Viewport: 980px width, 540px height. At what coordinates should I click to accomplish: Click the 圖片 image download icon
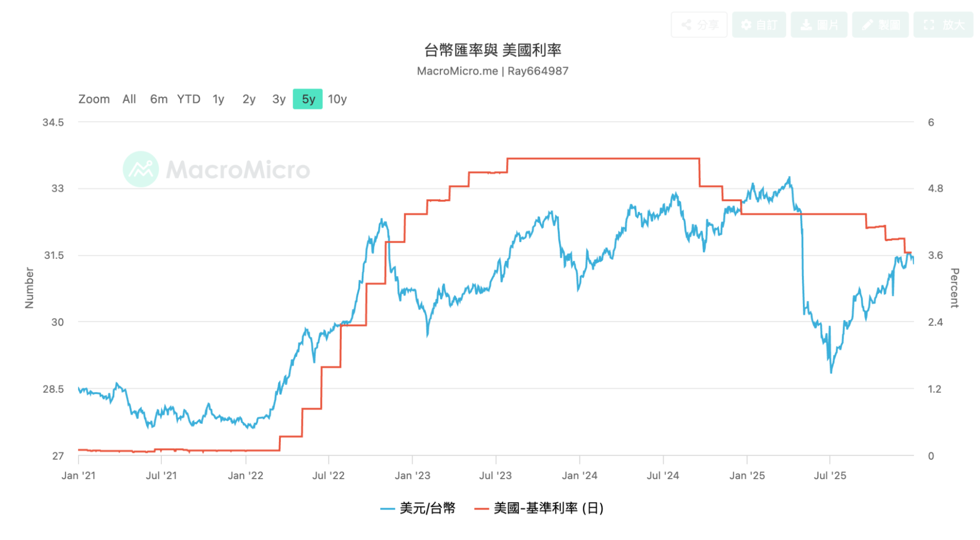pyautogui.click(x=806, y=24)
